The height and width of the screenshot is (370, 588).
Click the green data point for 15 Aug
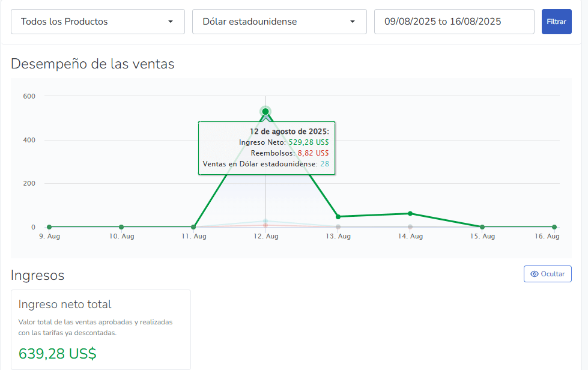pos(482,227)
